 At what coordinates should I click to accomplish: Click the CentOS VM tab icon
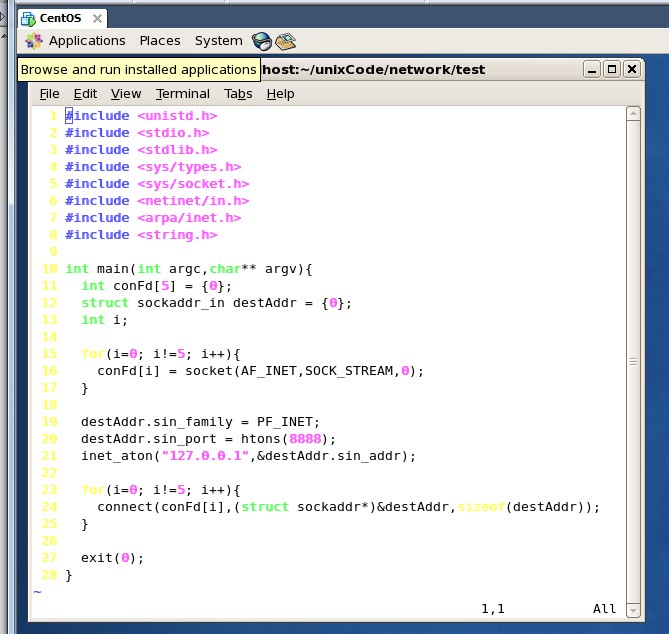click(28, 19)
